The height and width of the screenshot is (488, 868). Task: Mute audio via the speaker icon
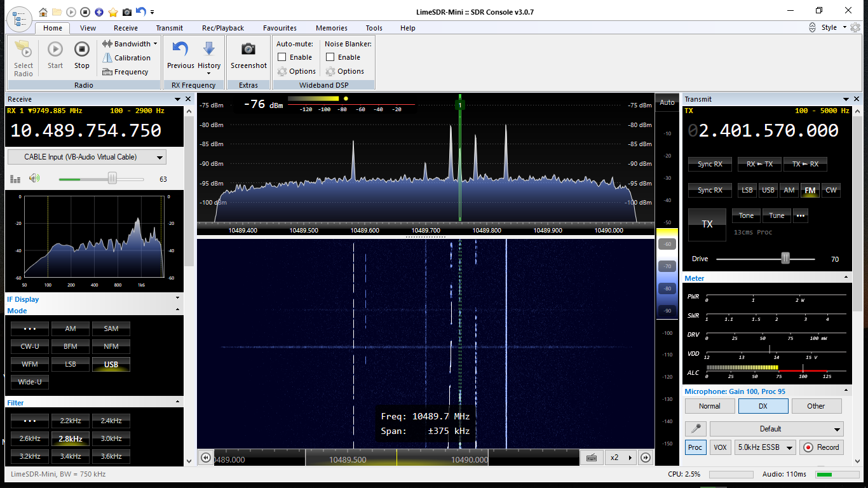pos(34,179)
